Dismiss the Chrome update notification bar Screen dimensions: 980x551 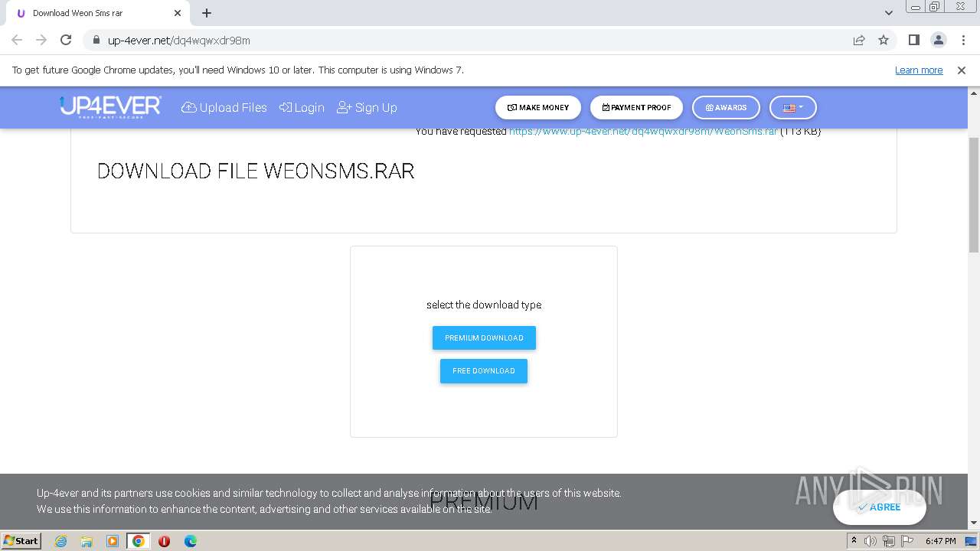(962, 70)
